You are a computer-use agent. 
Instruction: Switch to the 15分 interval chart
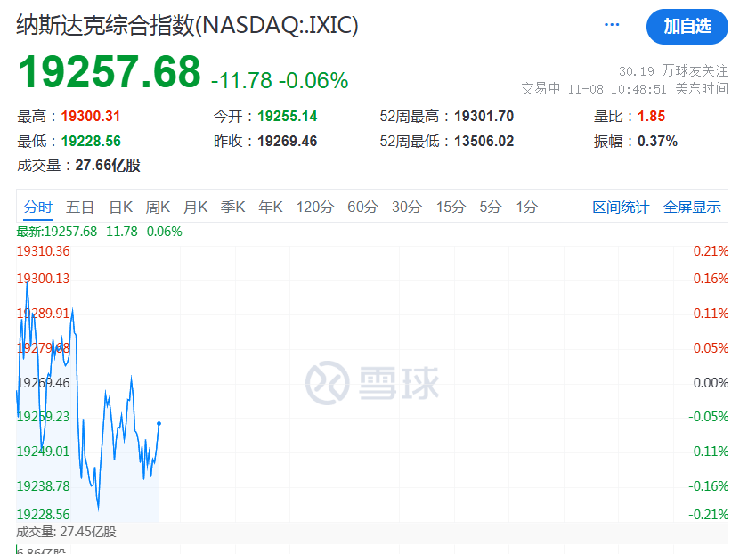point(449,206)
